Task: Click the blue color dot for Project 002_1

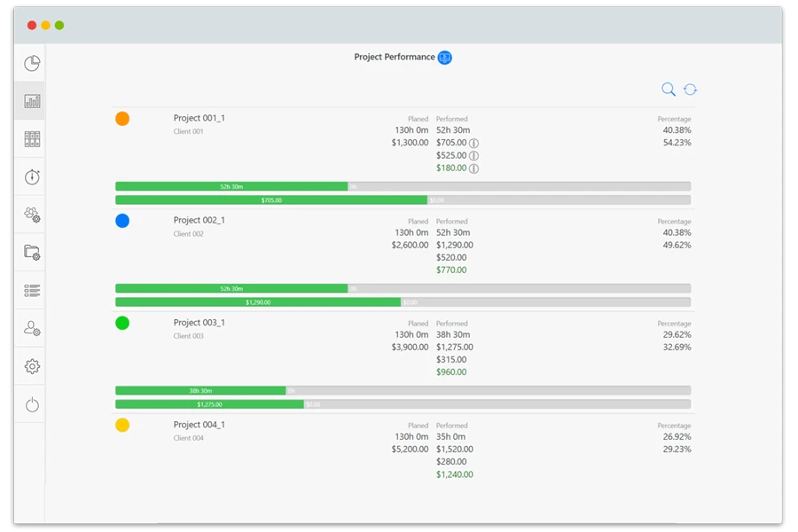Action: tap(122, 221)
